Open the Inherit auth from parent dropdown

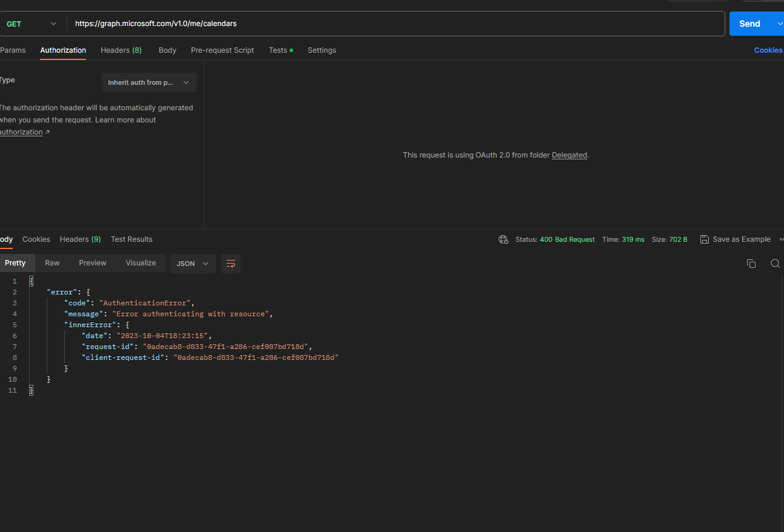point(149,82)
